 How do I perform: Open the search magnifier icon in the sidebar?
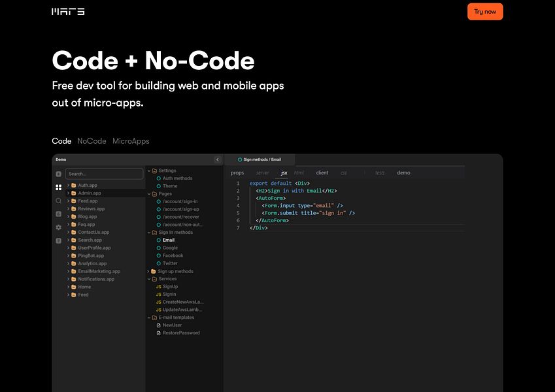click(58, 201)
